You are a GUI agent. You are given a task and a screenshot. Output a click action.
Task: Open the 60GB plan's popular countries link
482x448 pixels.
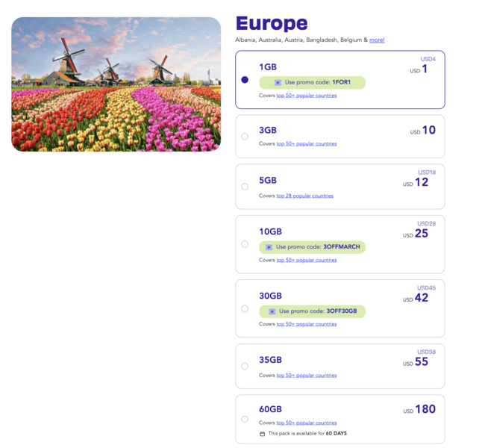pyautogui.click(x=306, y=423)
